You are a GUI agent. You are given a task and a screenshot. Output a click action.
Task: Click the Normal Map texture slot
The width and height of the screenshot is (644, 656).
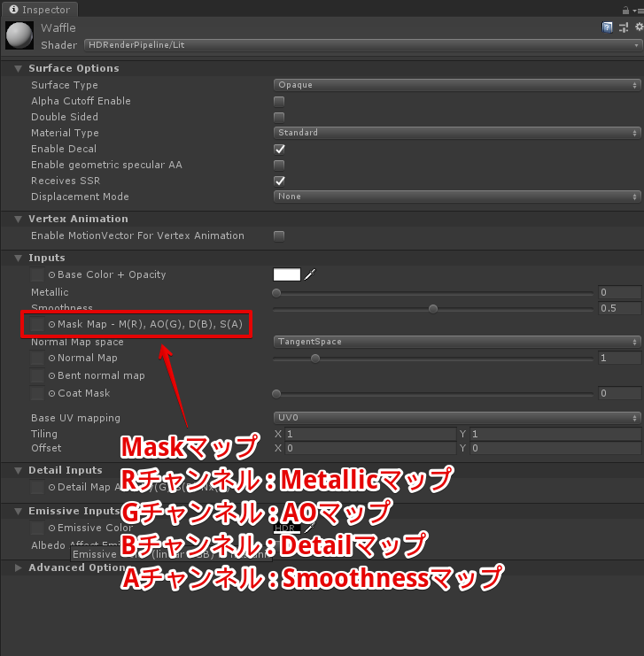click(37, 359)
